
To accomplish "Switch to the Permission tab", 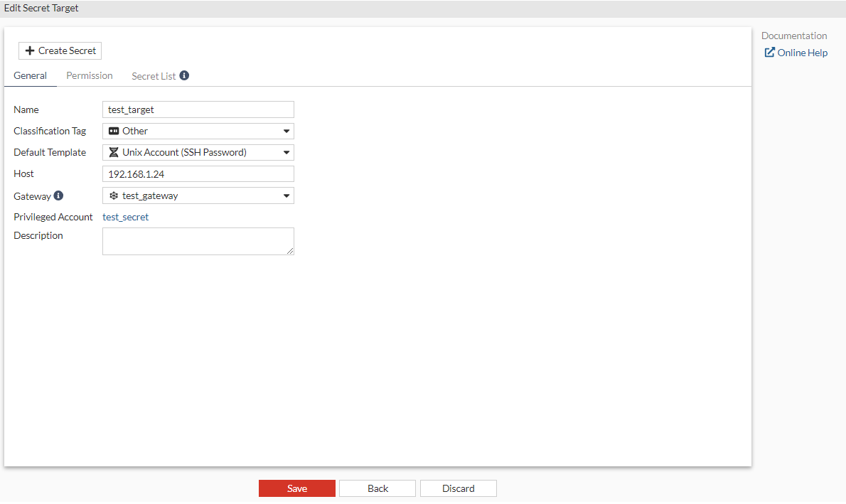I will click(x=89, y=75).
